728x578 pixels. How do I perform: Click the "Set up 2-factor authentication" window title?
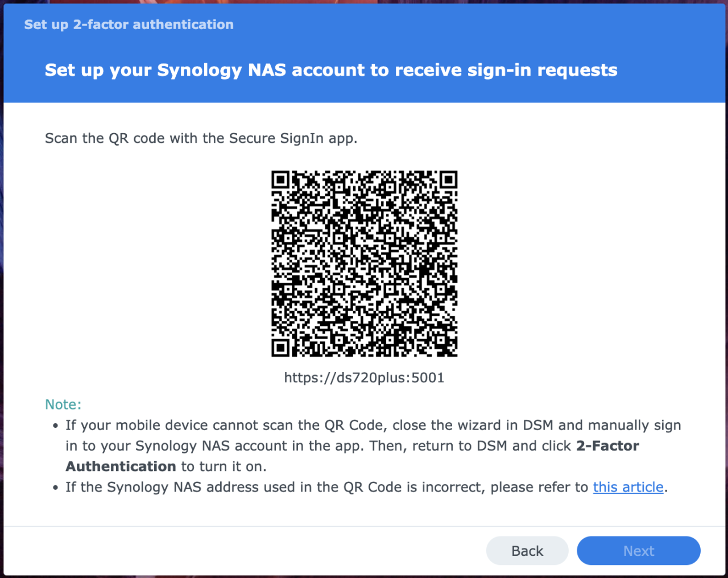[129, 24]
